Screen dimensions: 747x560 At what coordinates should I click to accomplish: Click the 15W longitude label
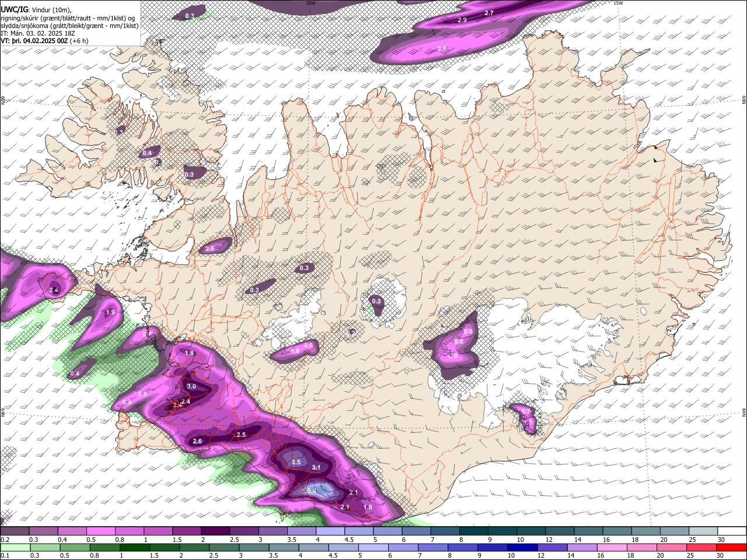(x=618, y=3)
